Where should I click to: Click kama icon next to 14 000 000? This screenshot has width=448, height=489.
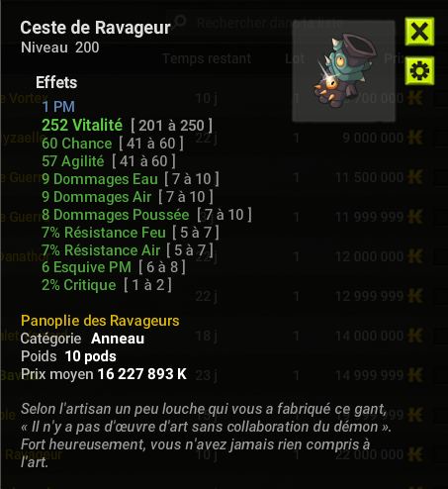[x=415, y=336]
